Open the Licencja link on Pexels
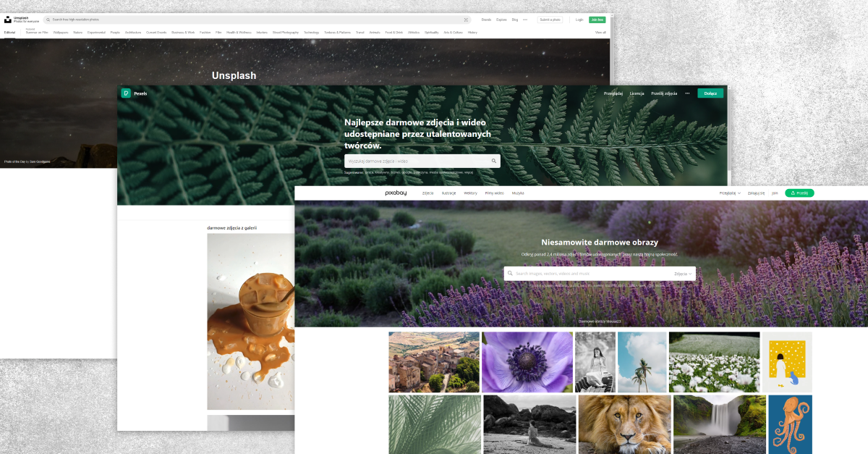 (x=637, y=93)
